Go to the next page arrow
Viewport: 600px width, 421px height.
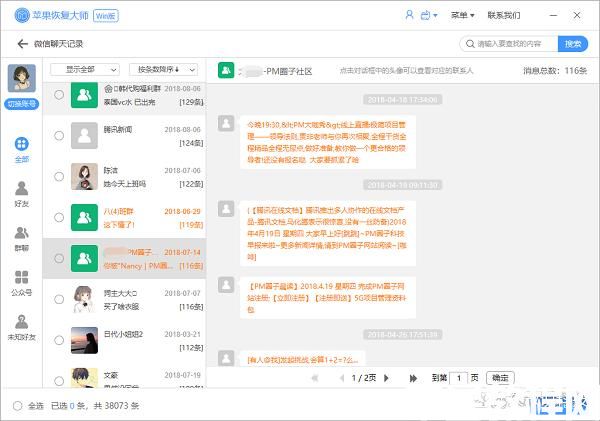(386, 378)
